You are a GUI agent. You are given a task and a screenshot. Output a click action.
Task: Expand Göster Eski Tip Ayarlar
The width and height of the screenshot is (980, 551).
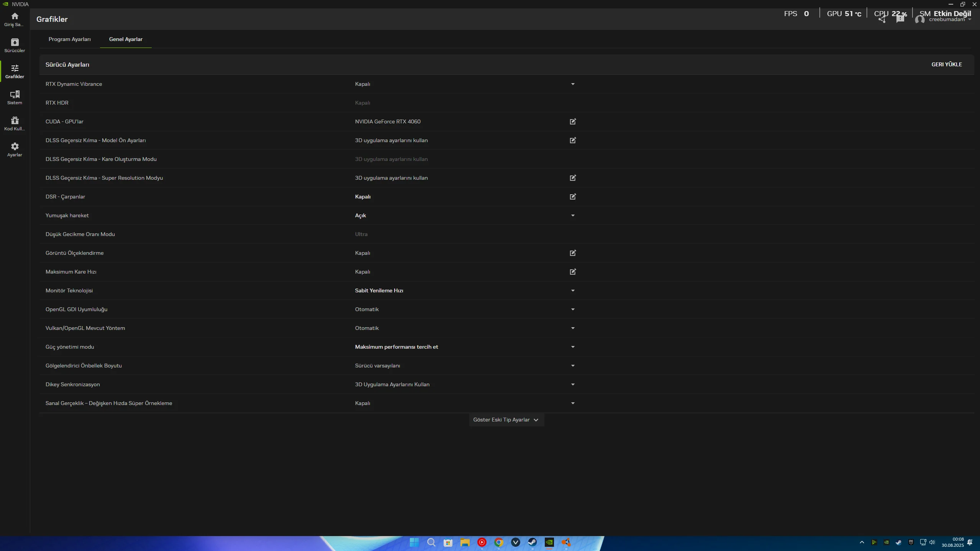[506, 420]
